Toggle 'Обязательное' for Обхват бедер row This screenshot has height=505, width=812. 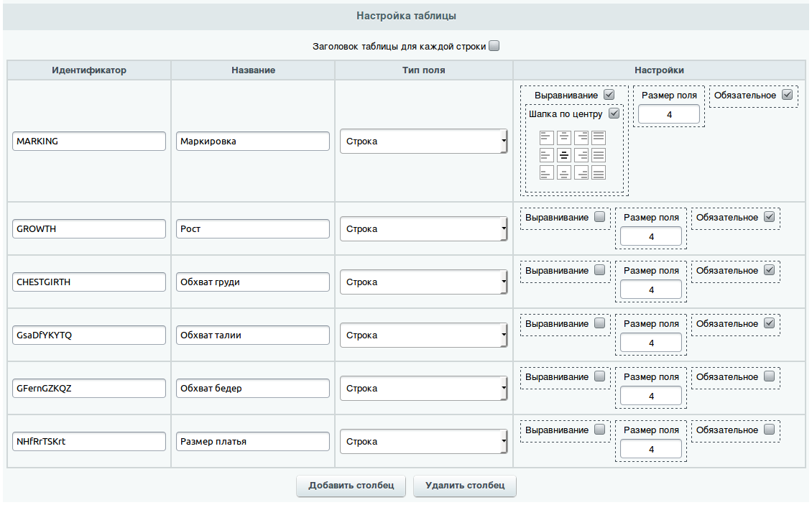pyautogui.click(x=770, y=376)
